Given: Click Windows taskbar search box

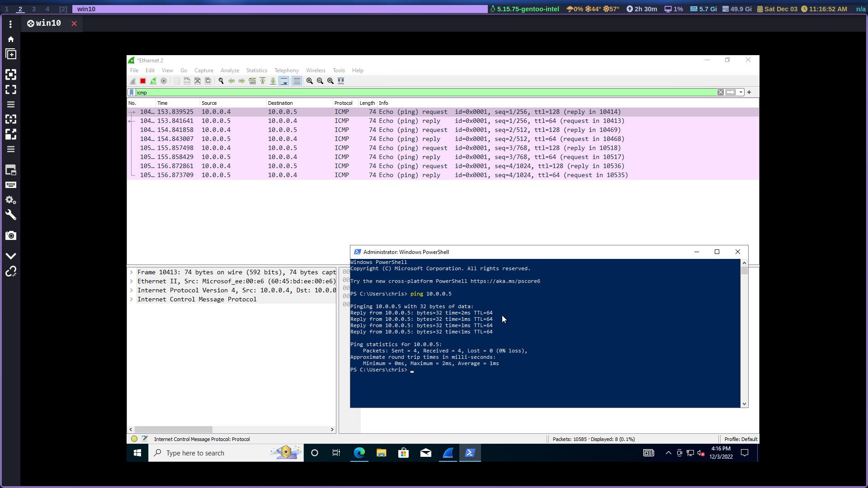Looking at the screenshot, I should pos(226,453).
